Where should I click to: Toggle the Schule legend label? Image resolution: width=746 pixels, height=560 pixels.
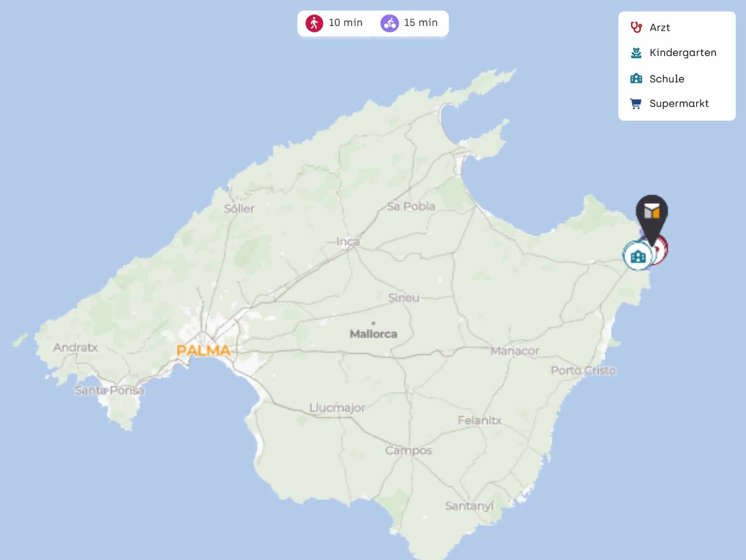point(667,79)
